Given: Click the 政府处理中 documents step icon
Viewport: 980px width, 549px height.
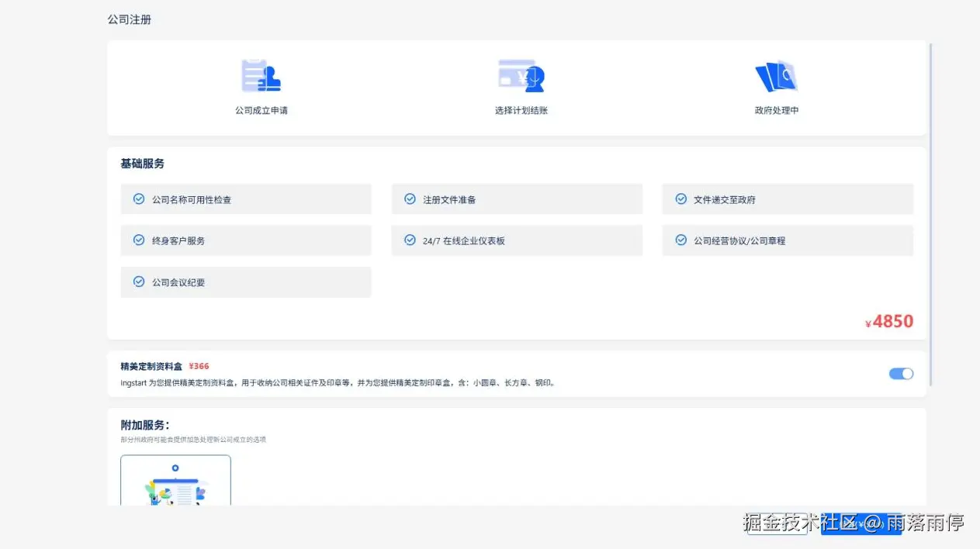Looking at the screenshot, I should click(x=776, y=76).
